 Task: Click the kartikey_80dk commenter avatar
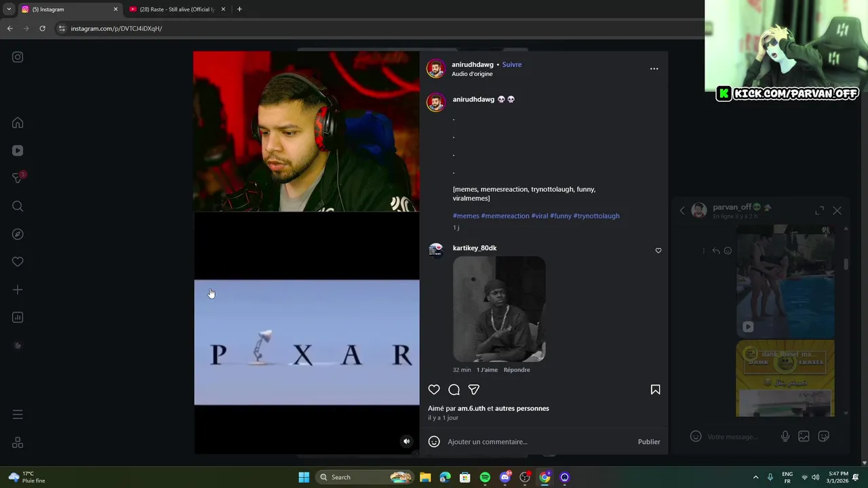pyautogui.click(x=435, y=251)
